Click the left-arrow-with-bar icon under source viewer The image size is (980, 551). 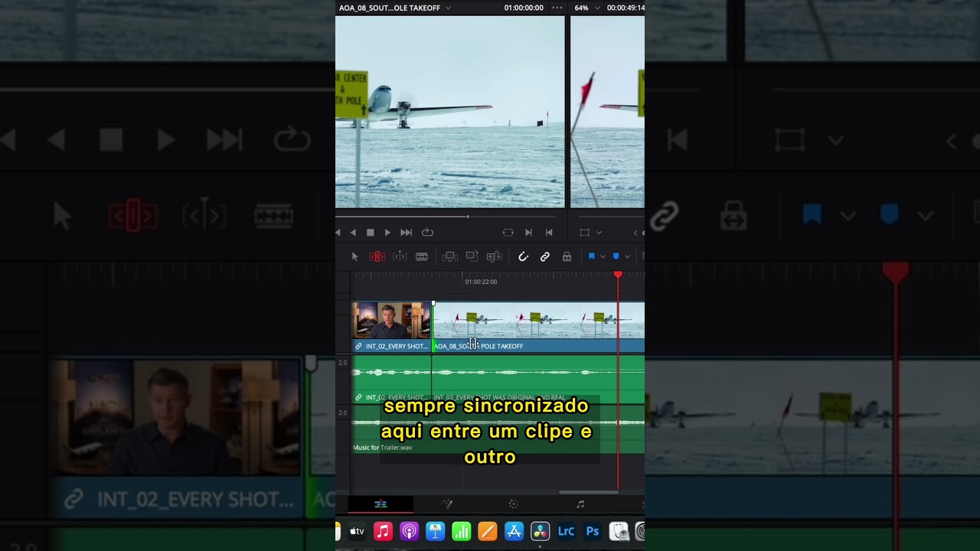[549, 233]
